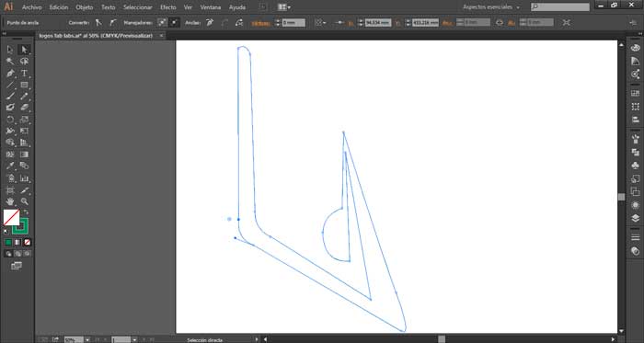Pick the Lasso tool
This screenshot has height=343, width=644.
(24, 62)
